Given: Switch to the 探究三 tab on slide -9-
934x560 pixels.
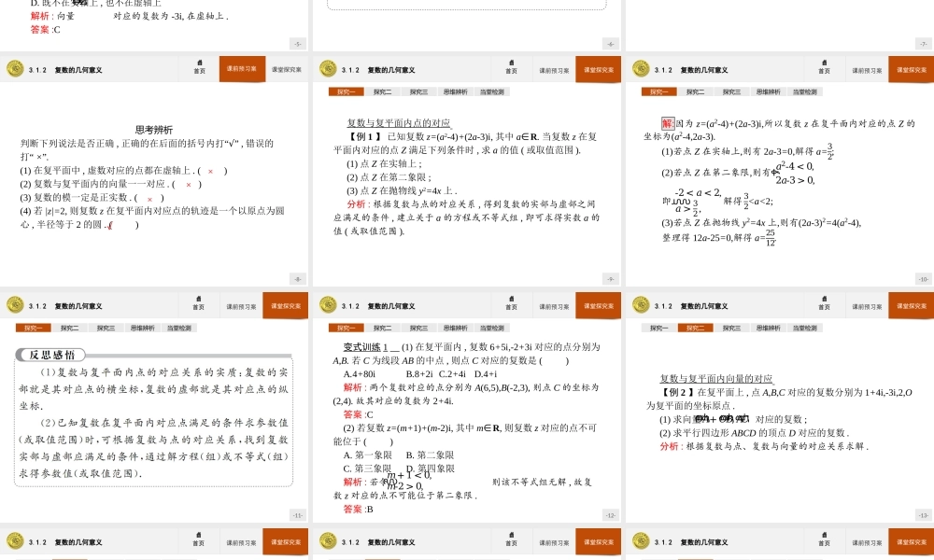Looking at the screenshot, I should click(x=417, y=91).
